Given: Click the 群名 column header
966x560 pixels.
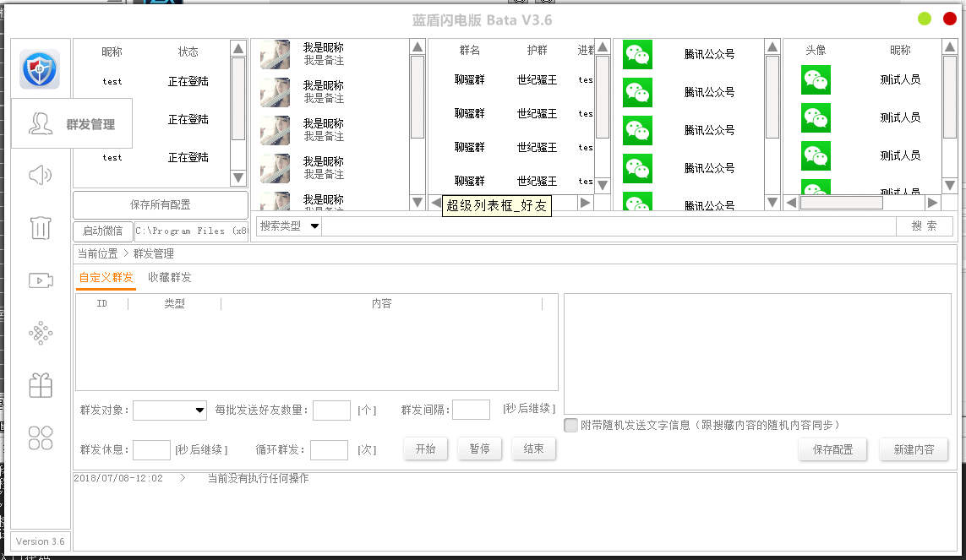Looking at the screenshot, I should pyautogui.click(x=469, y=50).
